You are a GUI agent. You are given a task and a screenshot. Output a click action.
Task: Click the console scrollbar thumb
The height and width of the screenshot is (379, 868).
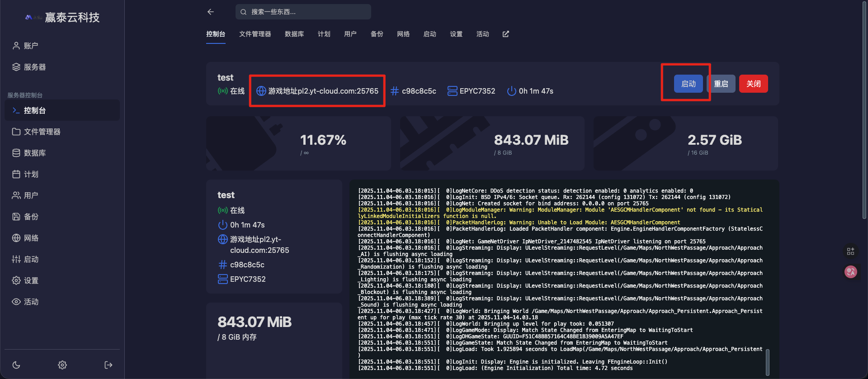pos(767,362)
